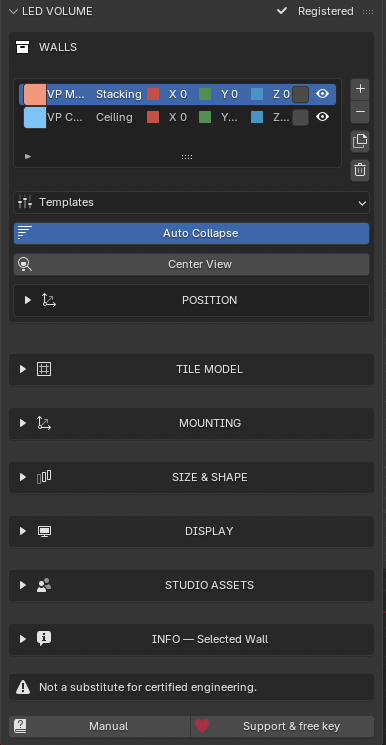Duplicate the selected wall
The image size is (386, 745).
360,141
